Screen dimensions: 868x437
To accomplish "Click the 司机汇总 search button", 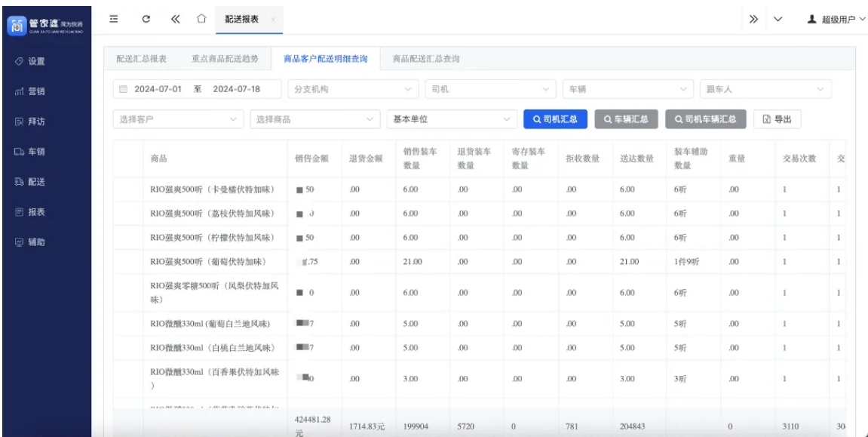I will [555, 119].
